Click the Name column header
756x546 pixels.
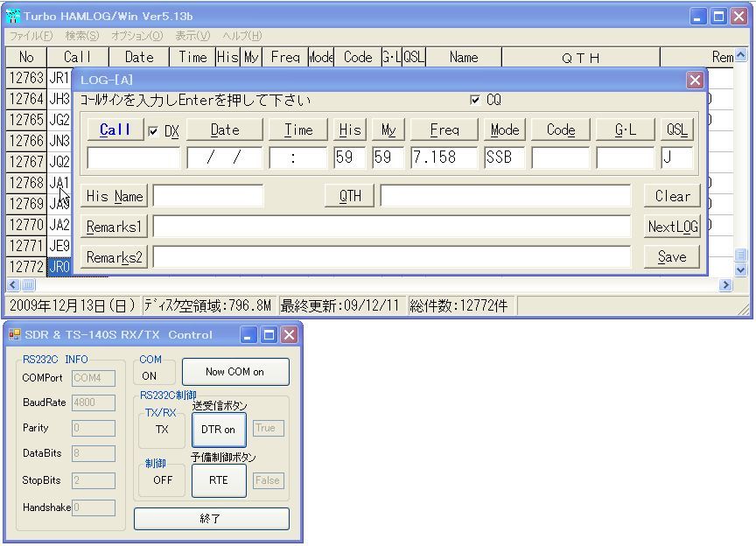(464, 58)
